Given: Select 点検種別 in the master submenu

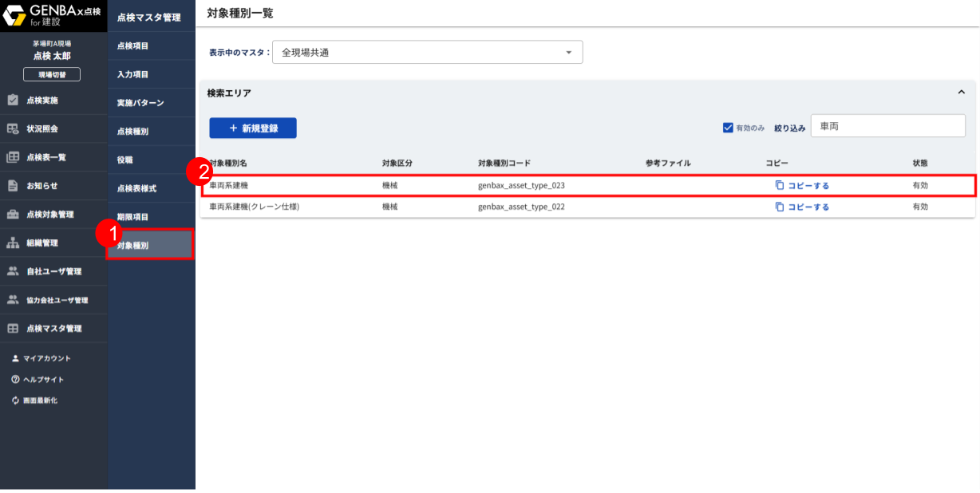Looking at the screenshot, I should pos(133,132).
